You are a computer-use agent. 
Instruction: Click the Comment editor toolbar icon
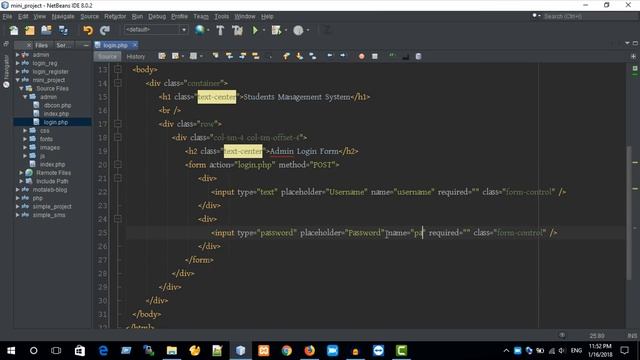[392, 56]
